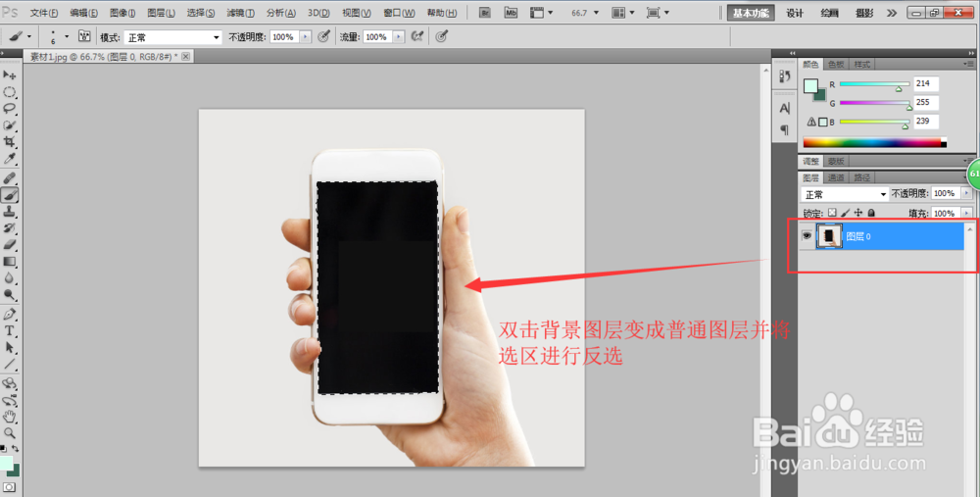Select the Zoom tool

(10, 432)
